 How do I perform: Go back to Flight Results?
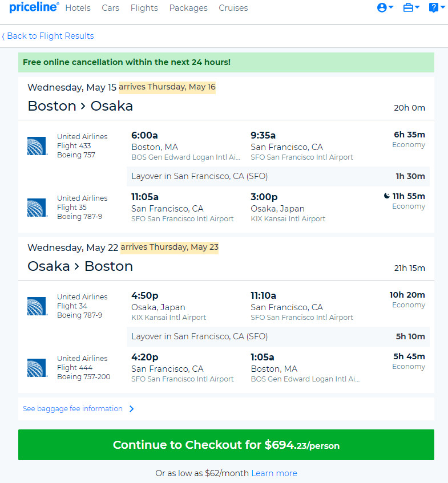(x=48, y=36)
